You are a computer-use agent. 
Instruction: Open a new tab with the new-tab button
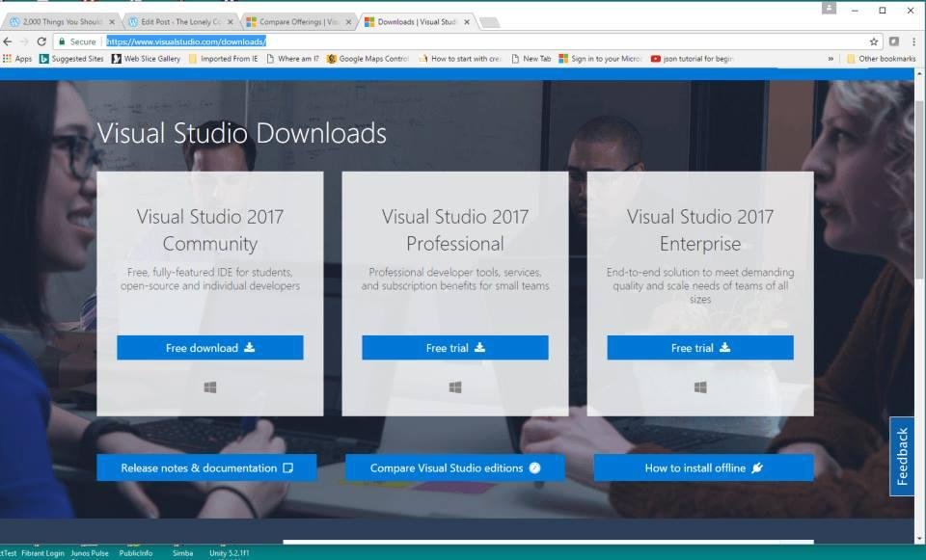[x=489, y=22]
